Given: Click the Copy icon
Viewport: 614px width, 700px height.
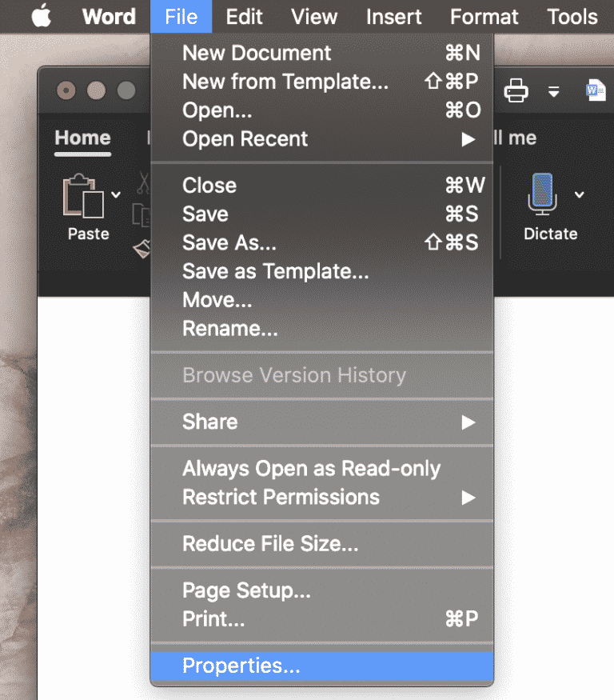Looking at the screenshot, I should click(x=142, y=214).
